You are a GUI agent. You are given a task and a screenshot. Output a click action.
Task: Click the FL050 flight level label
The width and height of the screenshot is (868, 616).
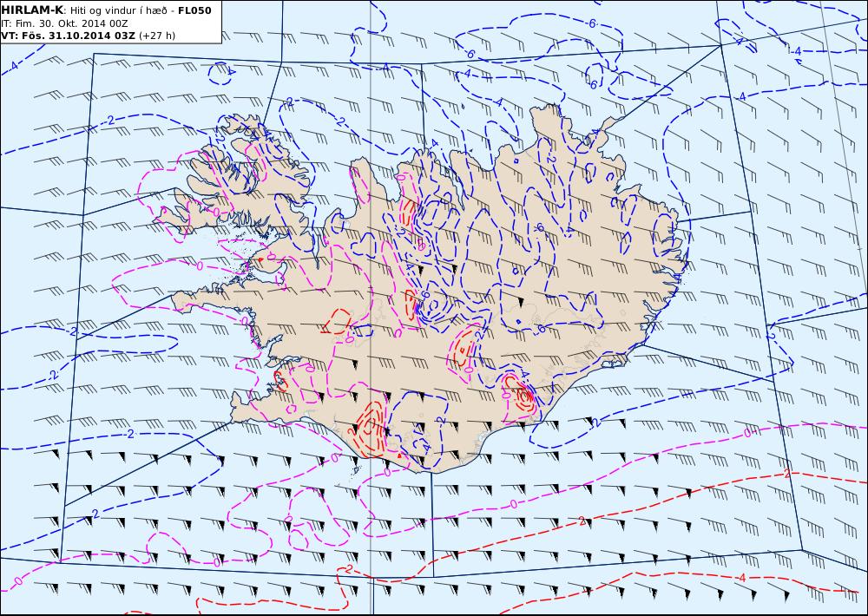[x=194, y=10]
